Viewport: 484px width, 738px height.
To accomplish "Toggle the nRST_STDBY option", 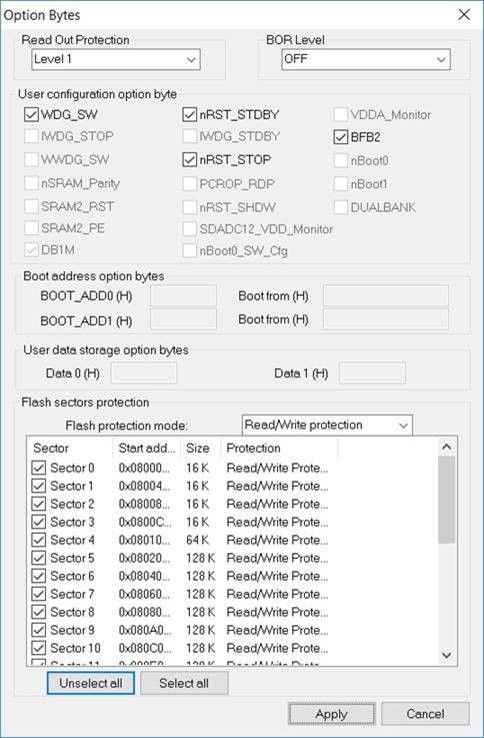I will pos(189,114).
